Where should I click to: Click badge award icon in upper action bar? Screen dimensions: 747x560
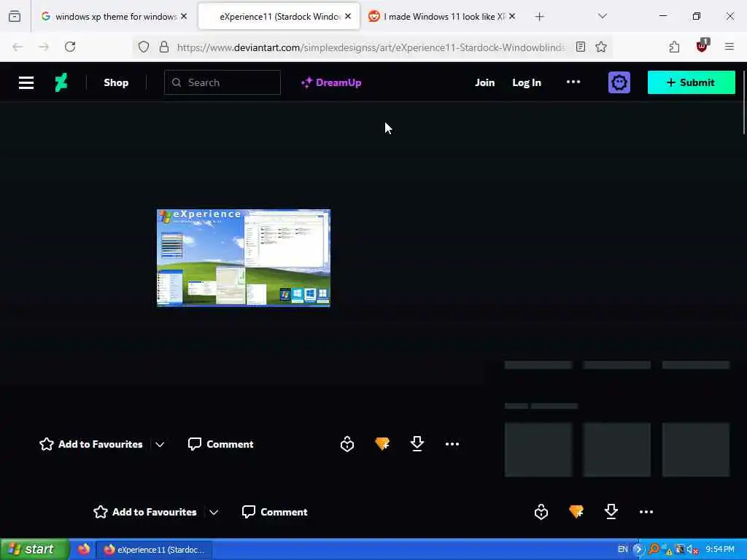347,444
